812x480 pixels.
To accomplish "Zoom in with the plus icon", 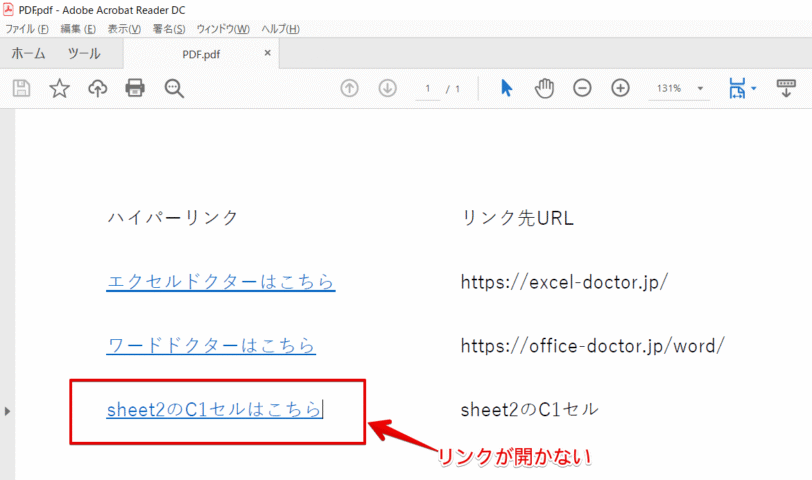I will point(620,88).
